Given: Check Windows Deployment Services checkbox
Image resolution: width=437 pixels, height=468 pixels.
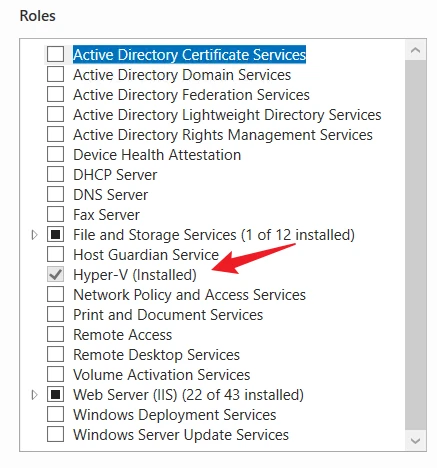Looking at the screenshot, I should (x=55, y=414).
